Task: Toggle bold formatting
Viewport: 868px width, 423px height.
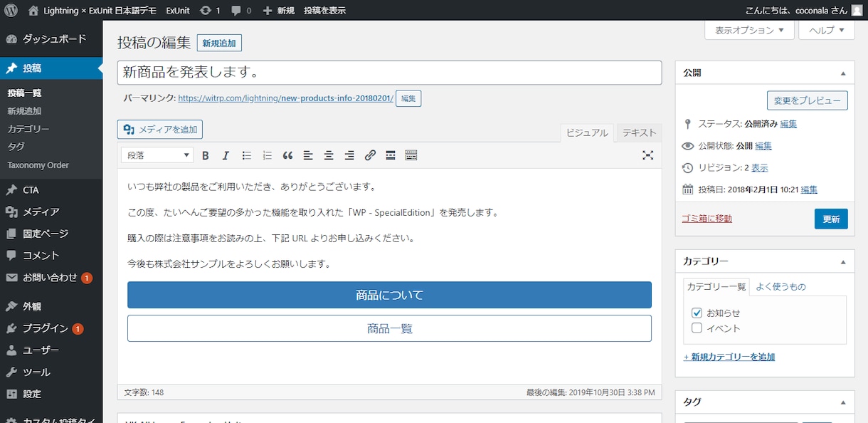Action: pos(205,155)
